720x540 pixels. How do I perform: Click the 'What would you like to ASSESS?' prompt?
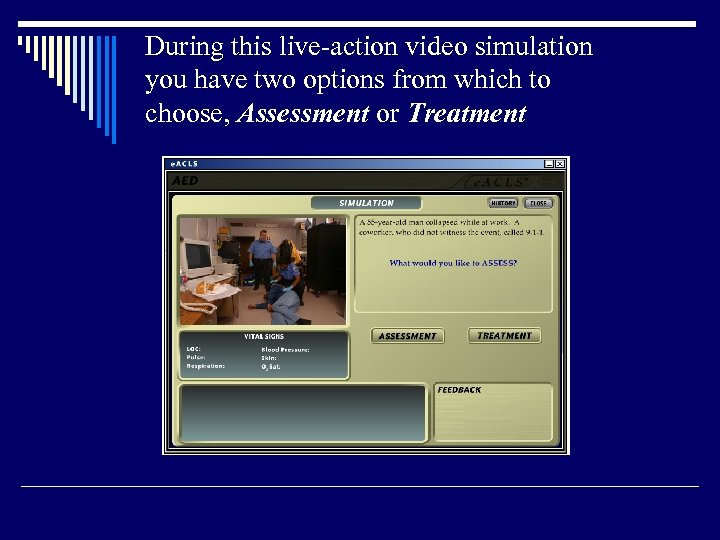click(x=453, y=263)
